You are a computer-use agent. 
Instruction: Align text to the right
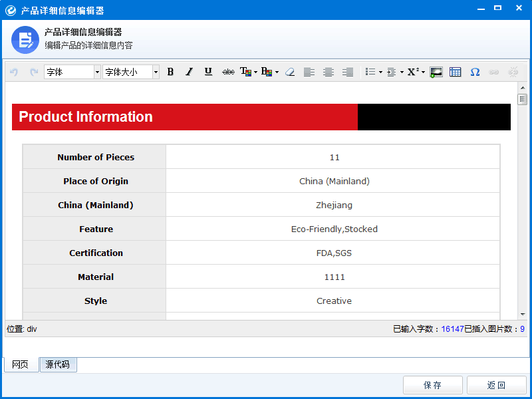pyautogui.click(x=347, y=72)
